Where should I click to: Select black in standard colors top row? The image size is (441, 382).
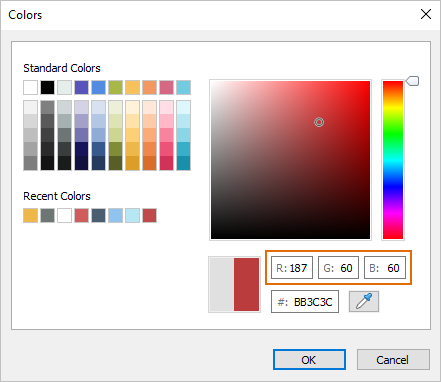(47, 87)
